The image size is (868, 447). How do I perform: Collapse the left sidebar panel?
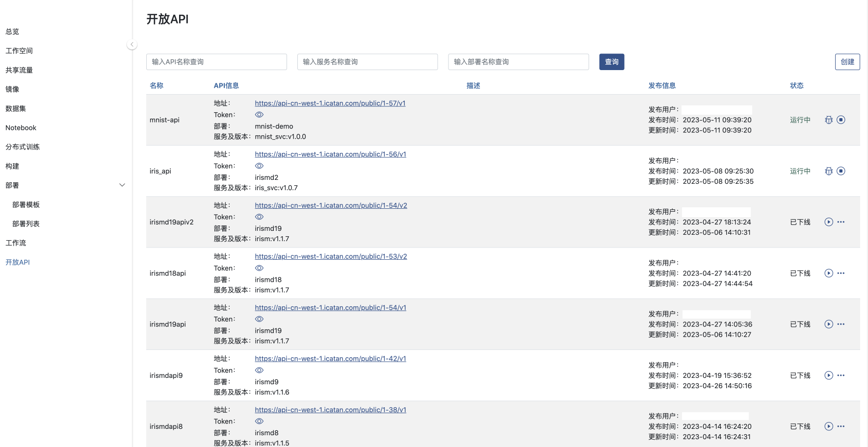(x=132, y=45)
